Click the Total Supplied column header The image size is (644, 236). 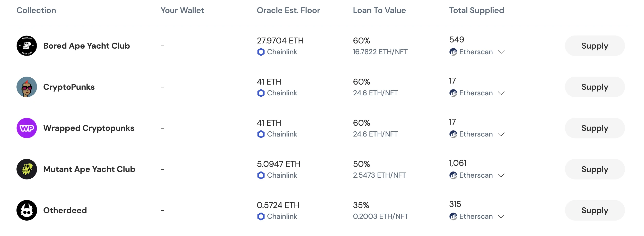pyautogui.click(x=476, y=10)
